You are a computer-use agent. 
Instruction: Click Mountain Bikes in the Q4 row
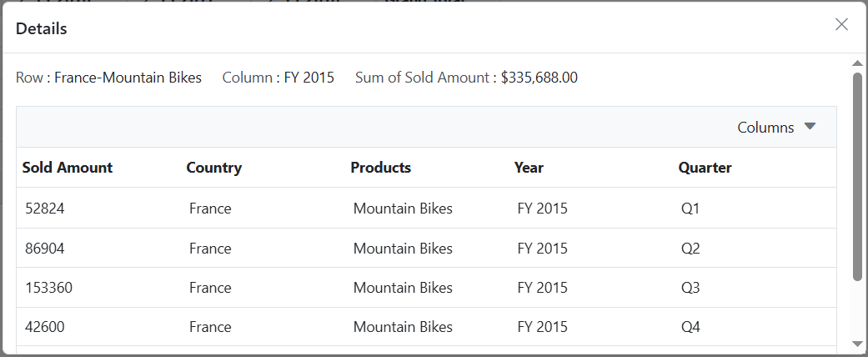[403, 327]
